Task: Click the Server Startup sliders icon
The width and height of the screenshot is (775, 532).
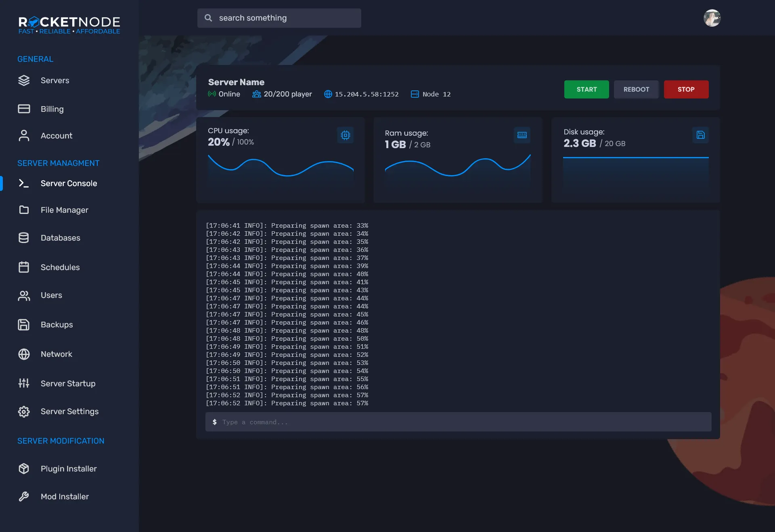Action: coord(24,383)
